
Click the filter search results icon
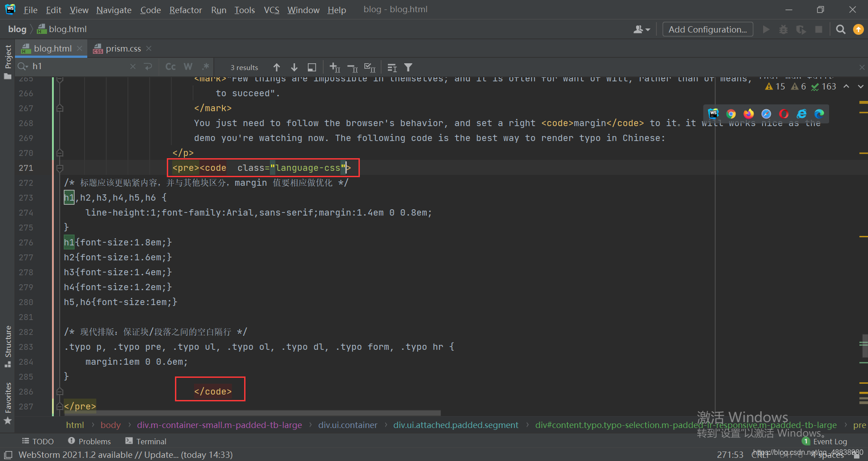point(408,67)
